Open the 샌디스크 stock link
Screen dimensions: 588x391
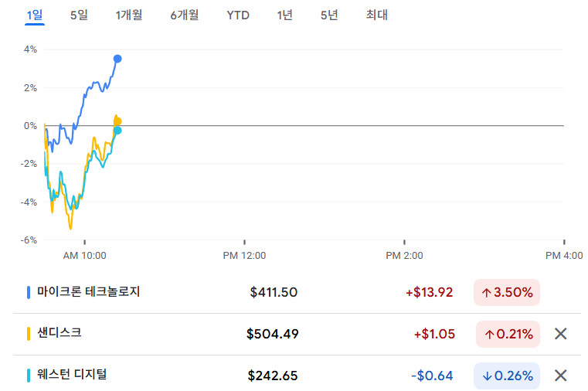59,333
